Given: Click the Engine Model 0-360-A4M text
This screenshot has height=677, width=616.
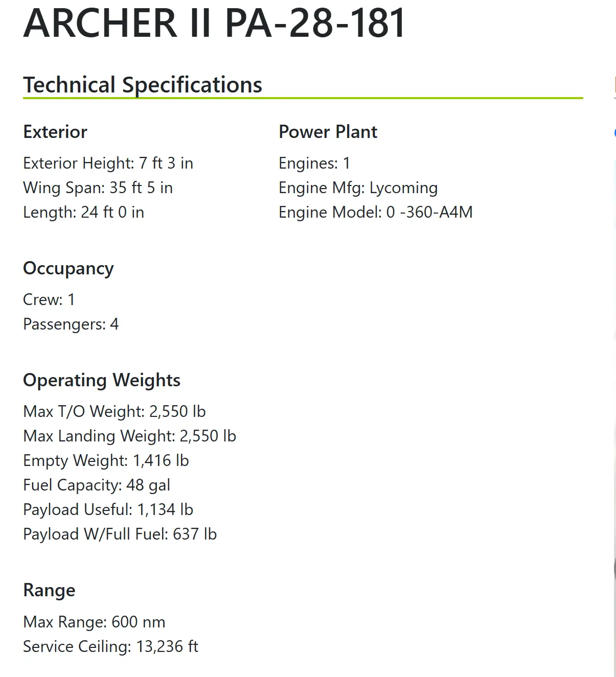Looking at the screenshot, I should pyautogui.click(x=375, y=212).
